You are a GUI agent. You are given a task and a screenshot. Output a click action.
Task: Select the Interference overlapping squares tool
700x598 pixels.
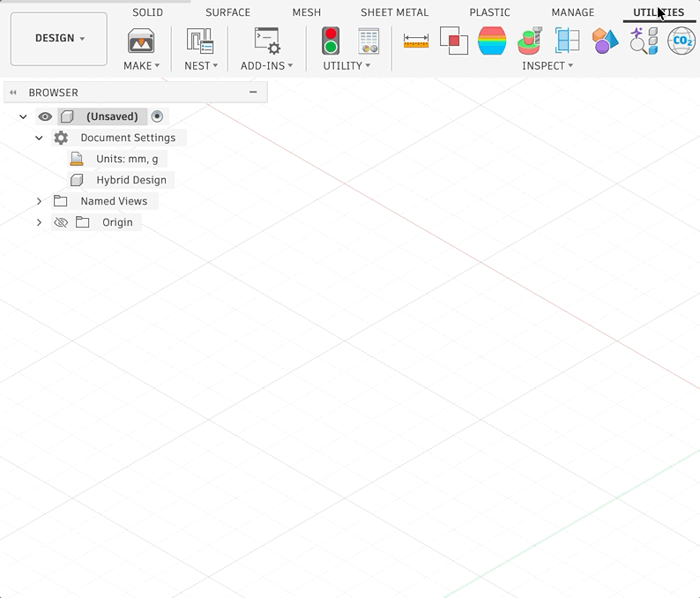pyautogui.click(x=454, y=41)
